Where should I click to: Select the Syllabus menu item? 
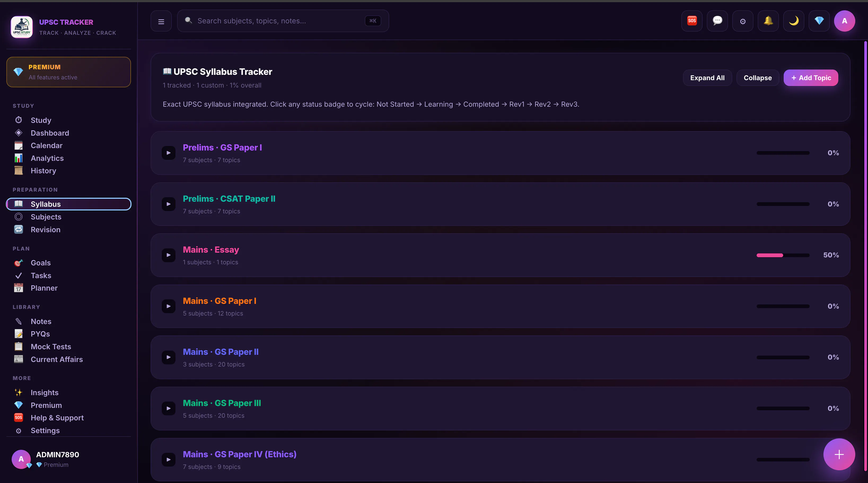point(68,204)
